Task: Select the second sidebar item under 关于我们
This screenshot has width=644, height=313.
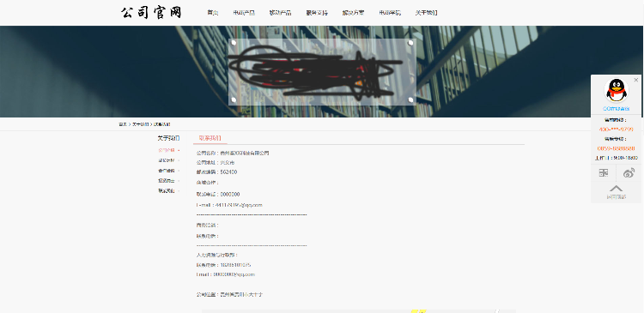Action: (x=167, y=160)
